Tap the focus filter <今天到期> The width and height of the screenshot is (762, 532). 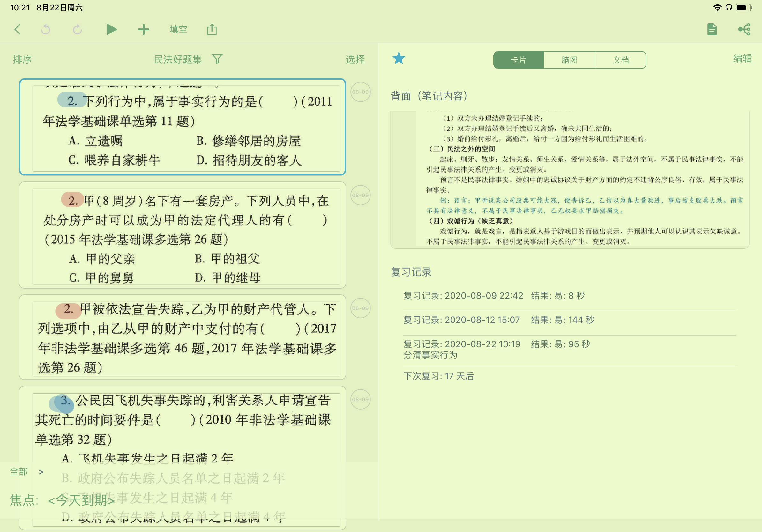(x=81, y=500)
